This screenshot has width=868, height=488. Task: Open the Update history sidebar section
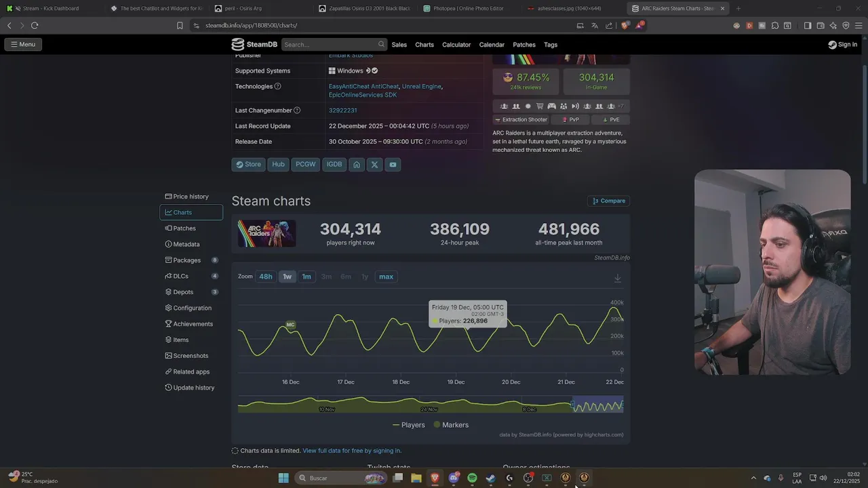pyautogui.click(x=191, y=388)
